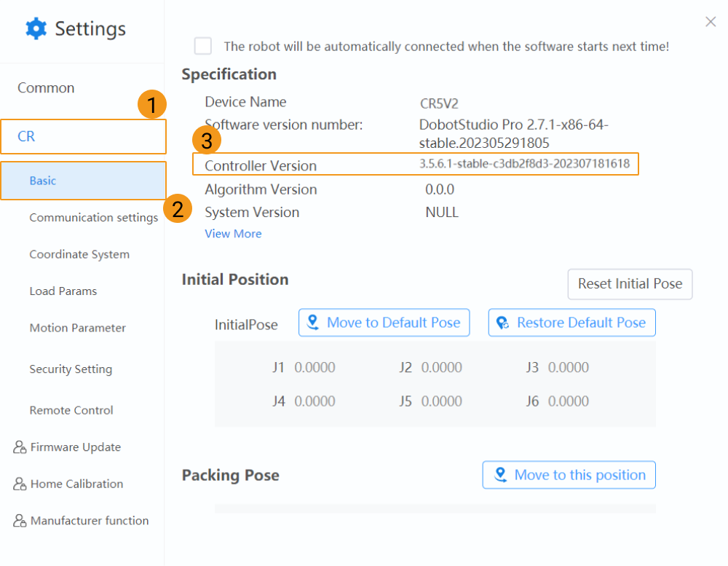Expand View More specification details

click(x=233, y=234)
